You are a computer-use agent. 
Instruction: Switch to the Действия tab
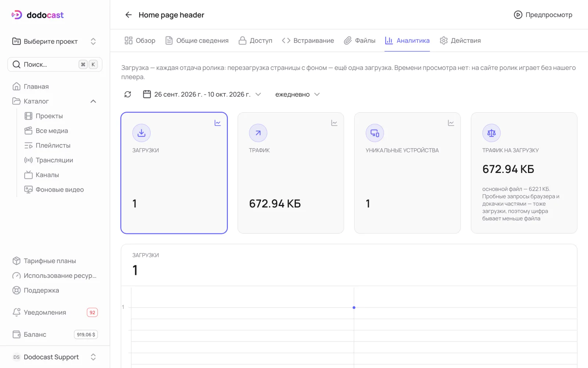(460, 40)
